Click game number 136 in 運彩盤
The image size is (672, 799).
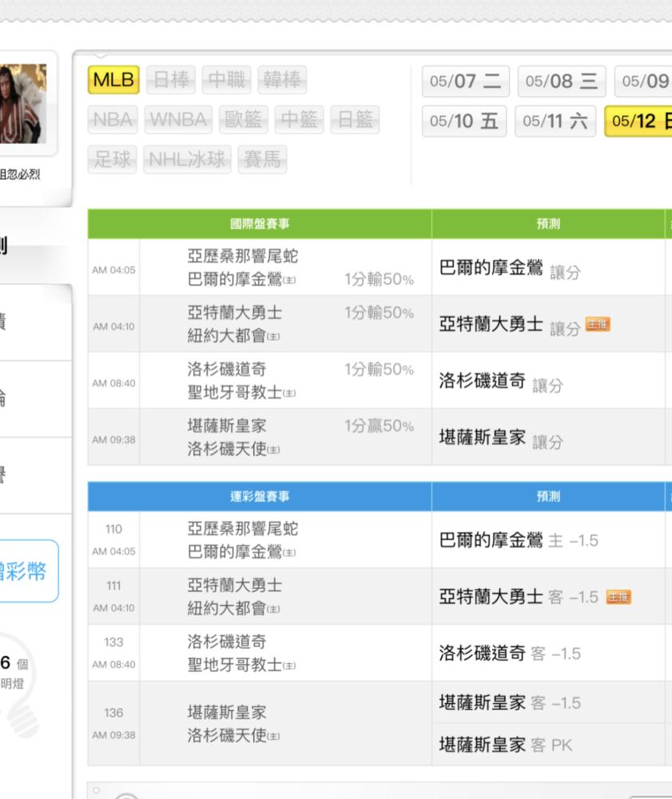click(113, 713)
